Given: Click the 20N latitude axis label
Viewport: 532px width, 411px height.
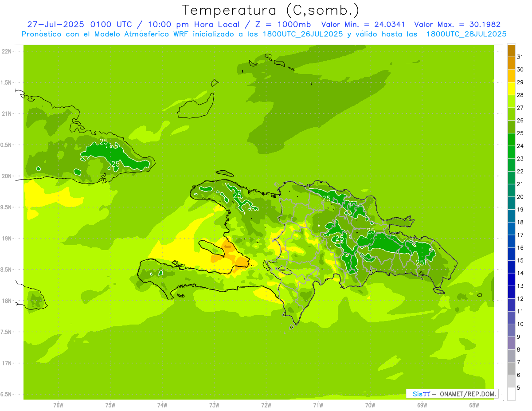Looking at the screenshot, I should (x=7, y=176).
